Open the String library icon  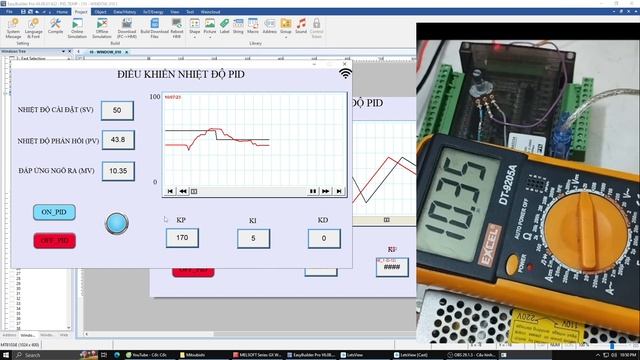point(238,26)
